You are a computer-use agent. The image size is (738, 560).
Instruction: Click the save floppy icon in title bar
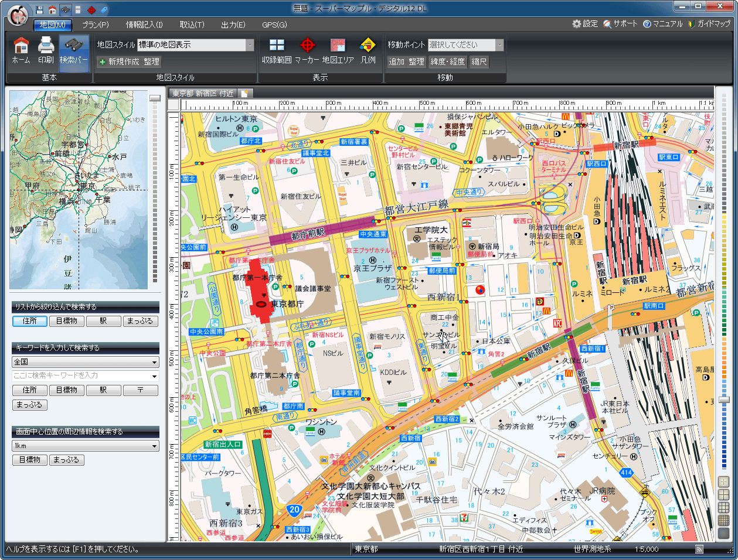coord(40,9)
